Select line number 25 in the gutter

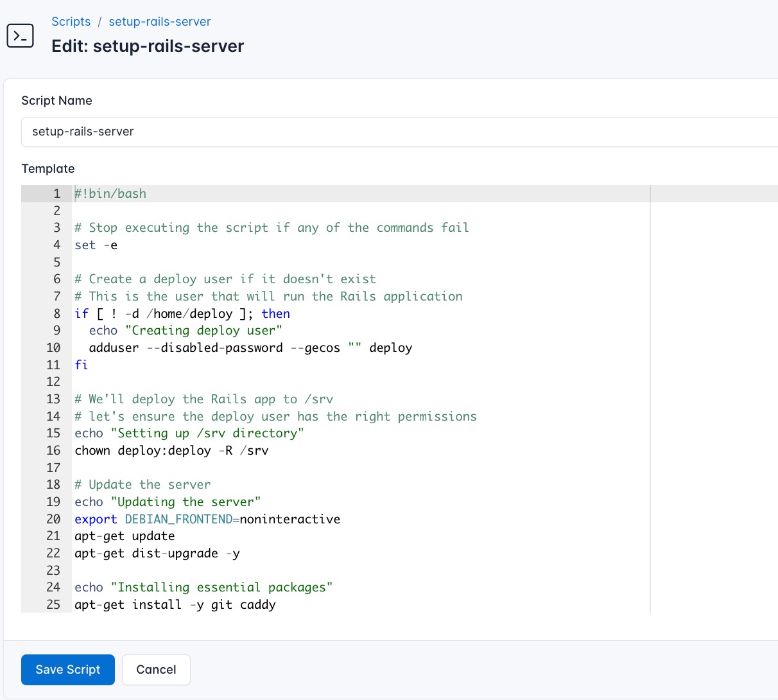[x=53, y=605]
